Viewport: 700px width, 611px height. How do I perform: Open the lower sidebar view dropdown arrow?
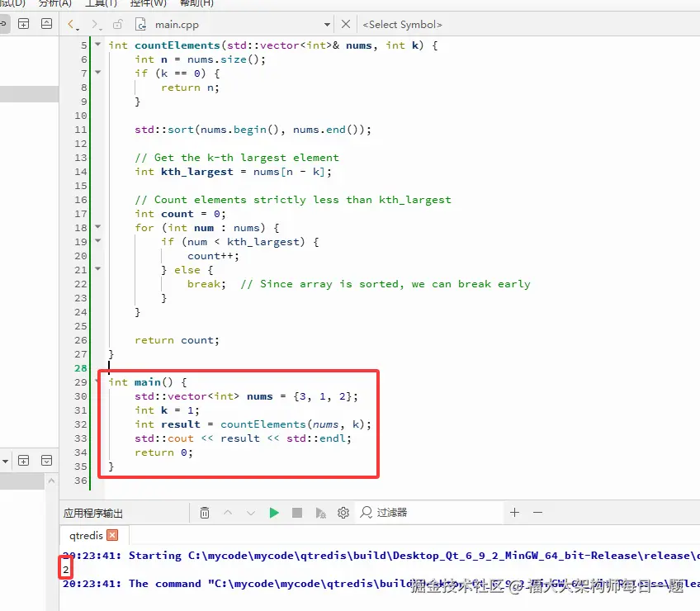click(5, 461)
